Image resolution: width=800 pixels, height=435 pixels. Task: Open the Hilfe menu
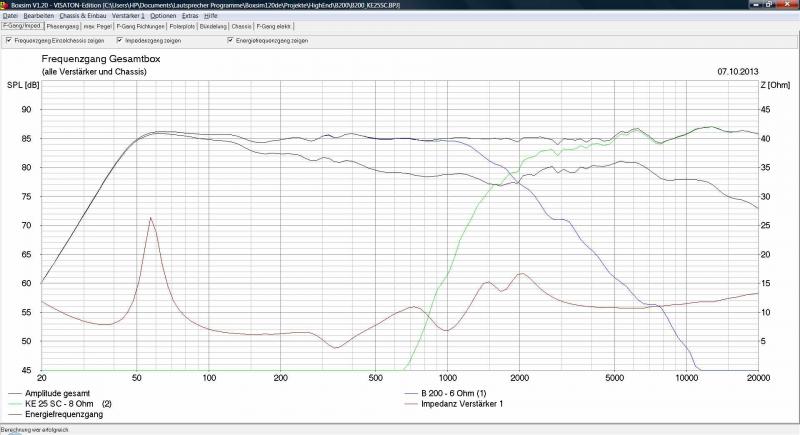tap(211, 16)
